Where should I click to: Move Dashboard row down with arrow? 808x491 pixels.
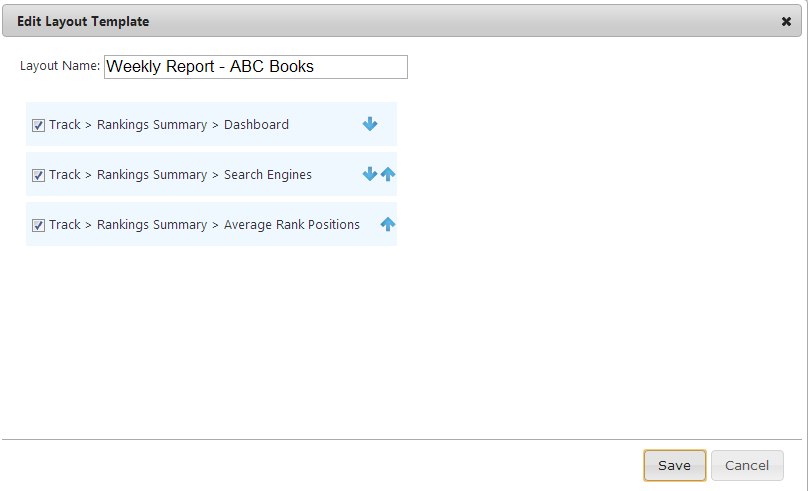[x=370, y=125]
